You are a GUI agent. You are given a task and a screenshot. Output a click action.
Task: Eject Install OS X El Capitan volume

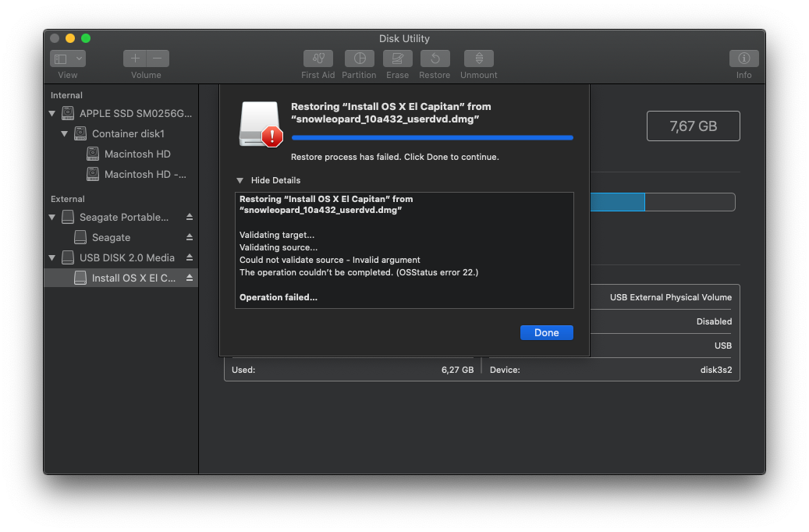coord(190,278)
